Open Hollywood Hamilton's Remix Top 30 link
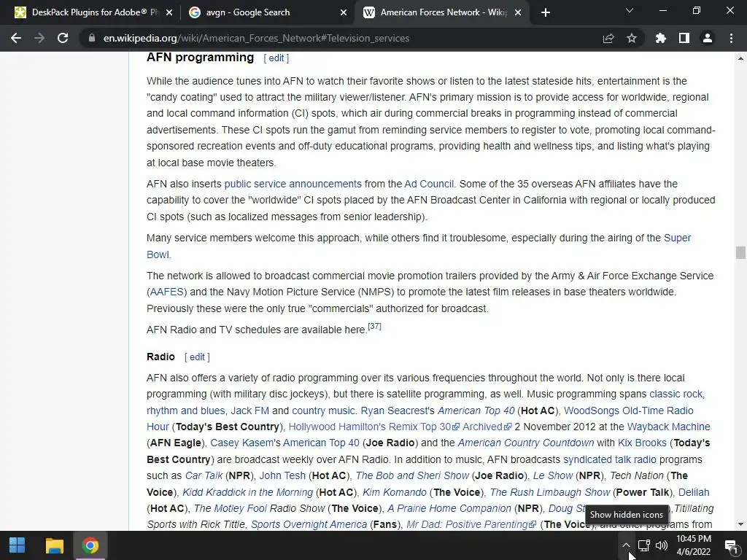The height and width of the screenshot is (560, 747). [x=373, y=427]
